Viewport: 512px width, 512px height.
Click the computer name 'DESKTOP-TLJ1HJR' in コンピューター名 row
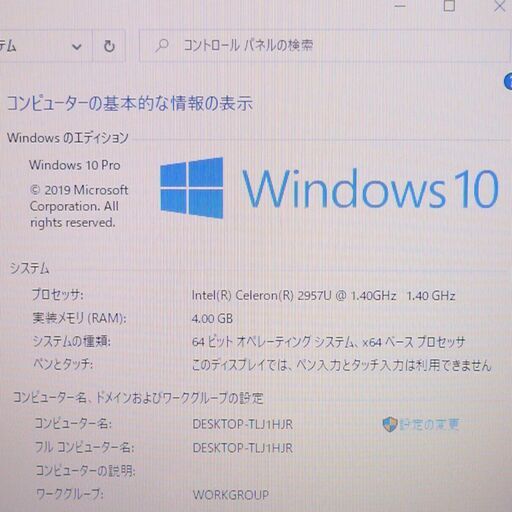click(243, 424)
